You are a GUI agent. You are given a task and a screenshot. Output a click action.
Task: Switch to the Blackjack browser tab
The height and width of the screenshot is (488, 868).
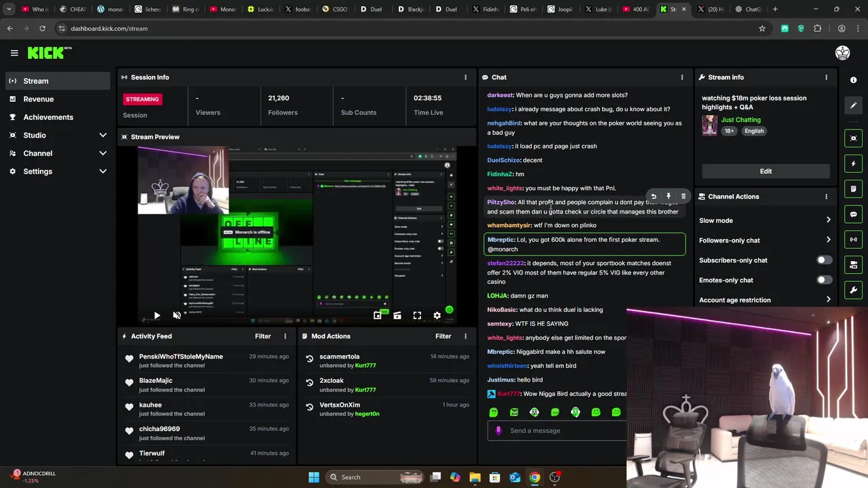coord(410,9)
